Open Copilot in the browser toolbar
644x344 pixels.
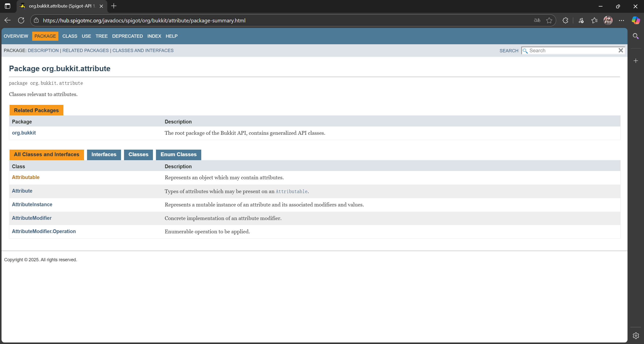click(x=636, y=20)
